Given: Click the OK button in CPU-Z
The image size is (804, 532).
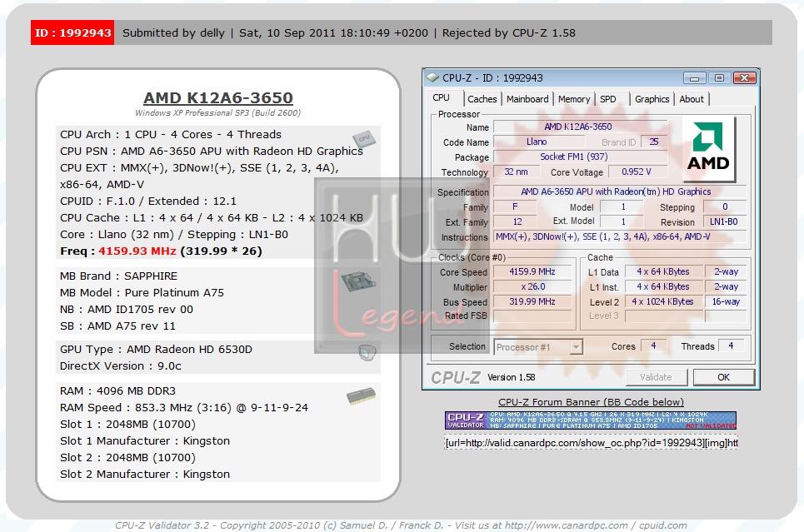Looking at the screenshot, I should click(723, 377).
